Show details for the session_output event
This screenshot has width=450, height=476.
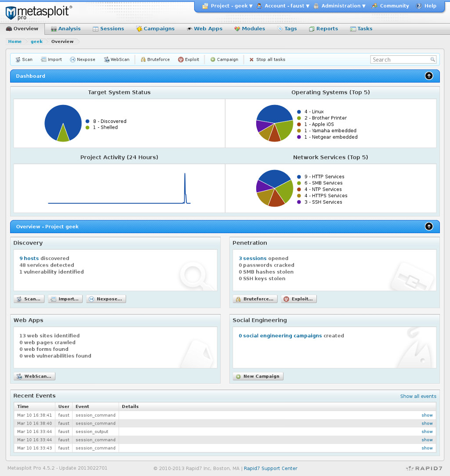coord(427,432)
